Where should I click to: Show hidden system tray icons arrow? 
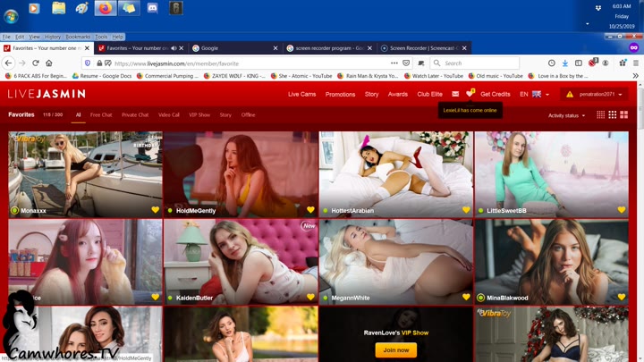(x=588, y=24)
